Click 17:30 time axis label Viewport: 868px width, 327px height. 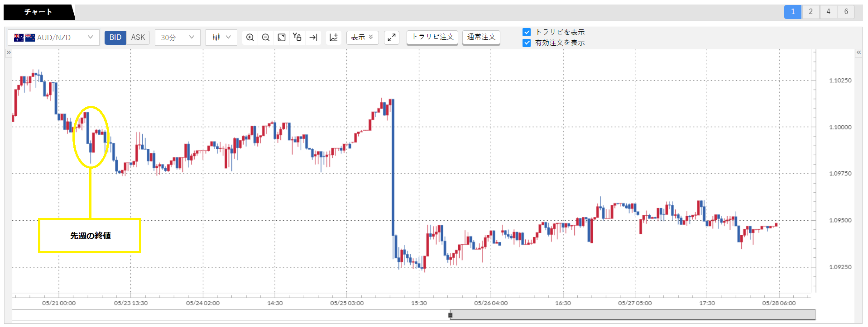(x=707, y=303)
